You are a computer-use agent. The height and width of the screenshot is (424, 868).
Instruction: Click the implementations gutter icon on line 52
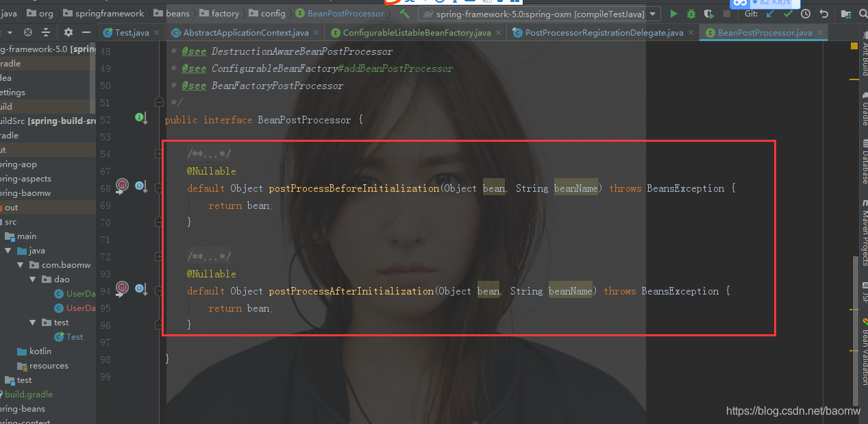[141, 119]
